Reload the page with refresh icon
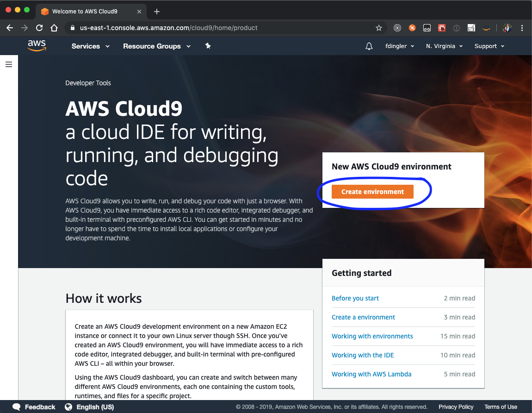Image resolution: width=532 pixels, height=413 pixels. tap(39, 28)
